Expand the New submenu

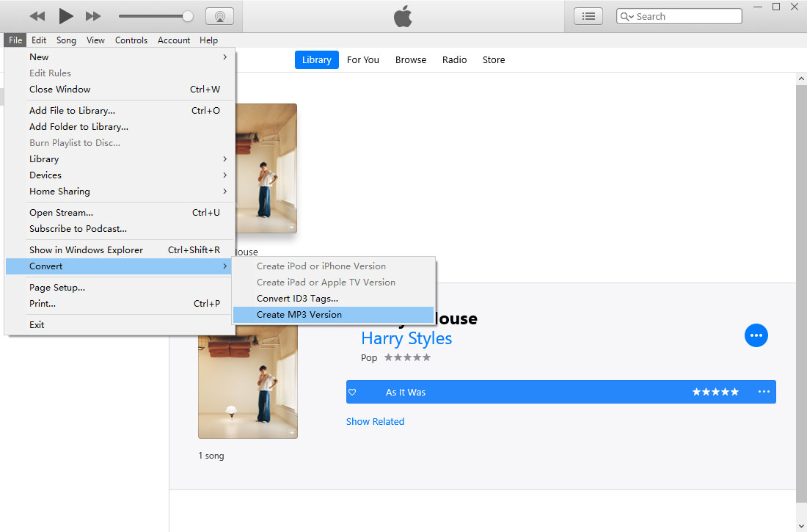(120, 57)
